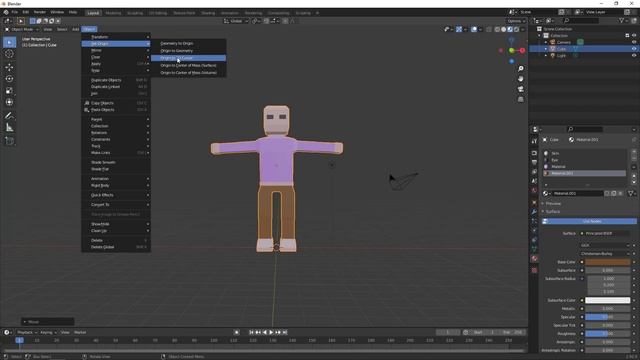Image resolution: width=640 pixels, height=360 pixels.
Task: Open the Material properties tab
Action: coord(534,259)
